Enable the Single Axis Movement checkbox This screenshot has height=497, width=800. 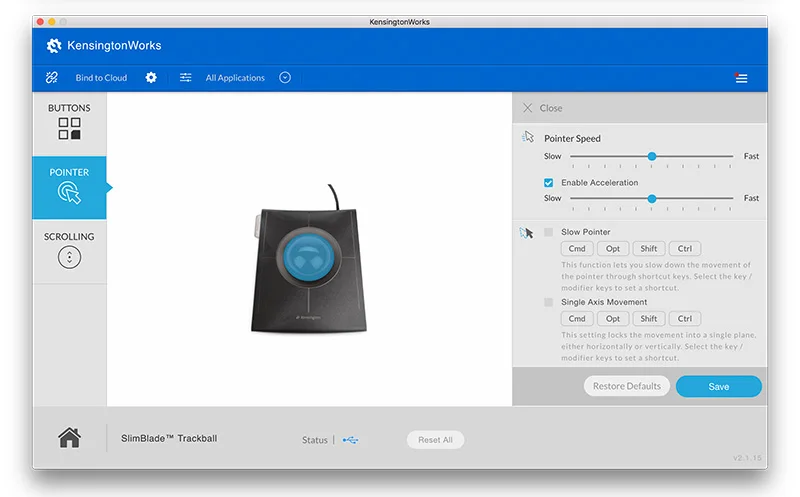point(548,302)
